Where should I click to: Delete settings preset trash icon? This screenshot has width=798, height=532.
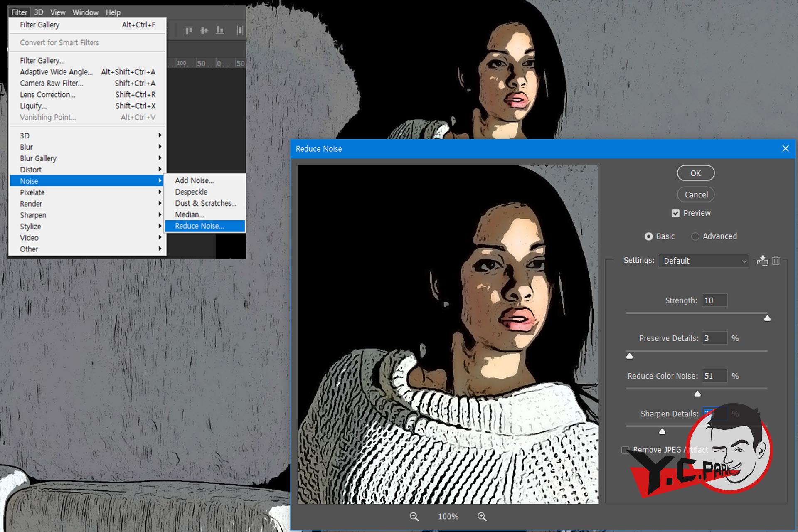coord(776,261)
